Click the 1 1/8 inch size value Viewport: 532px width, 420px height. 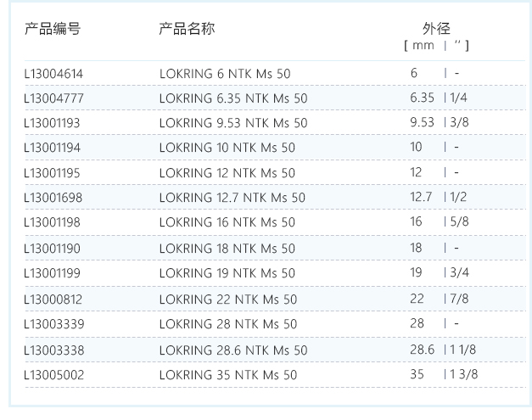click(463, 350)
